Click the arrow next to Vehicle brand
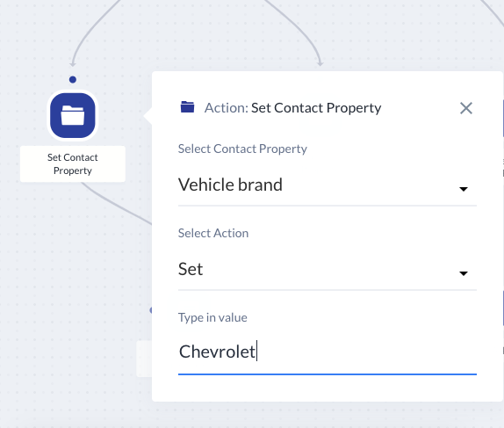The image size is (504, 428). (464, 189)
